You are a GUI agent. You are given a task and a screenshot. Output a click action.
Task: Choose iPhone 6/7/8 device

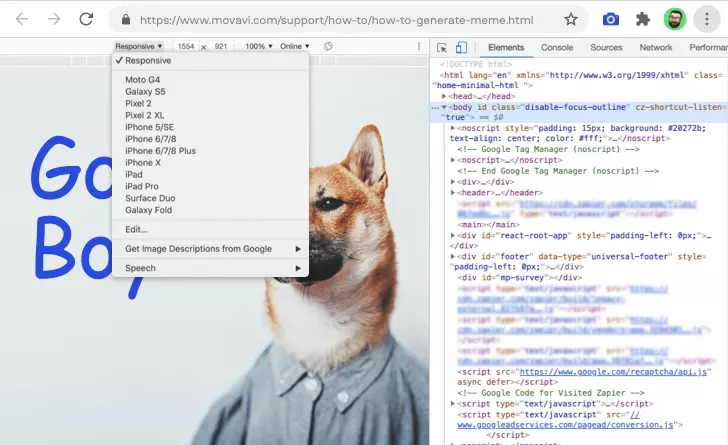click(210, 139)
